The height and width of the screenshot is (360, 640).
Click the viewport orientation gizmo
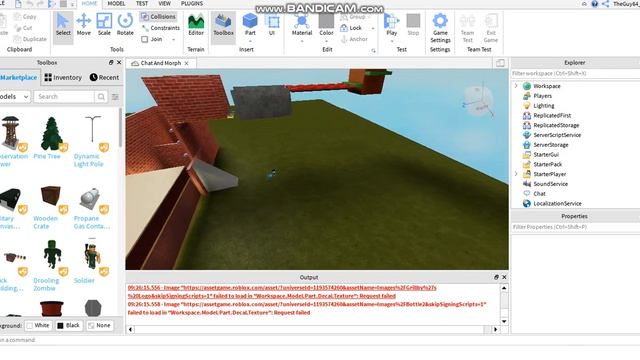[x=478, y=101]
